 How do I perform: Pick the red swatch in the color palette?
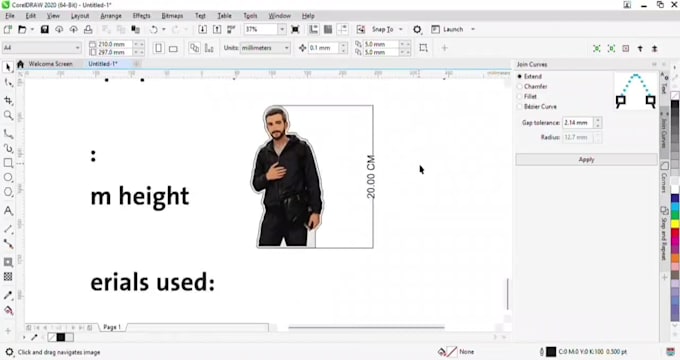click(x=675, y=233)
